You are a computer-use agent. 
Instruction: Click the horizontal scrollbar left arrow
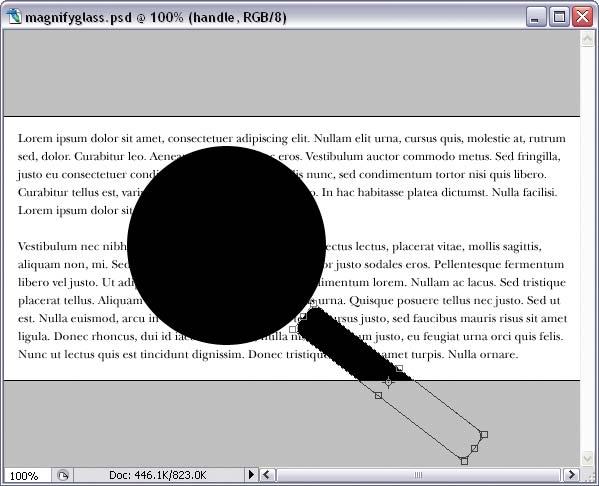[x=267, y=475]
